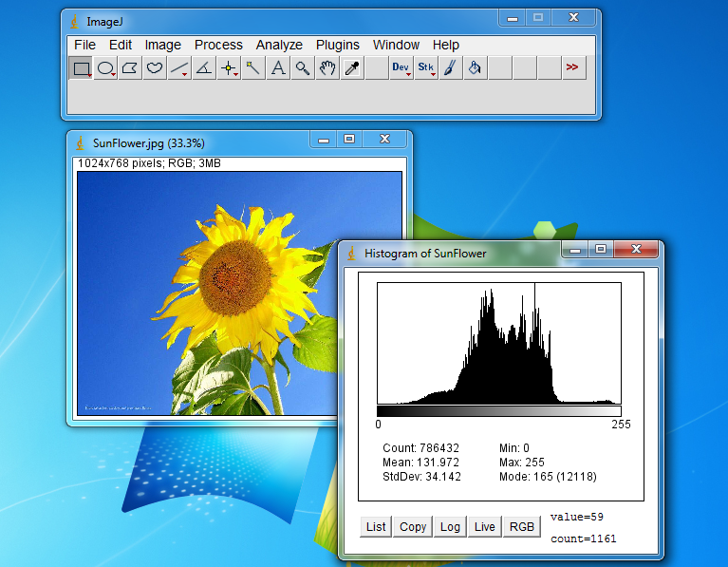Viewport: 728px width, 567px height.
Task: Open the Image menu
Action: click(163, 45)
